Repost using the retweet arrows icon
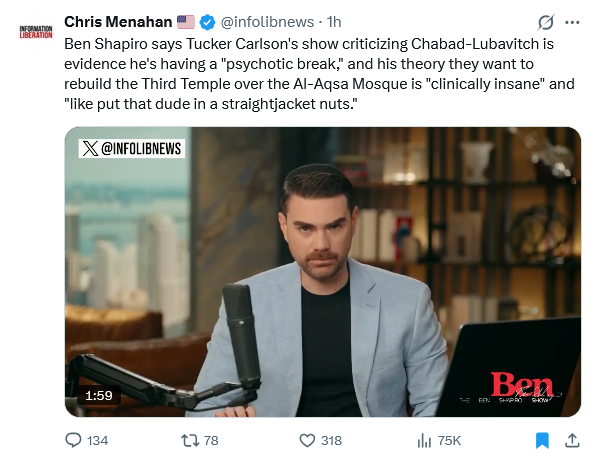 pyautogui.click(x=190, y=441)
